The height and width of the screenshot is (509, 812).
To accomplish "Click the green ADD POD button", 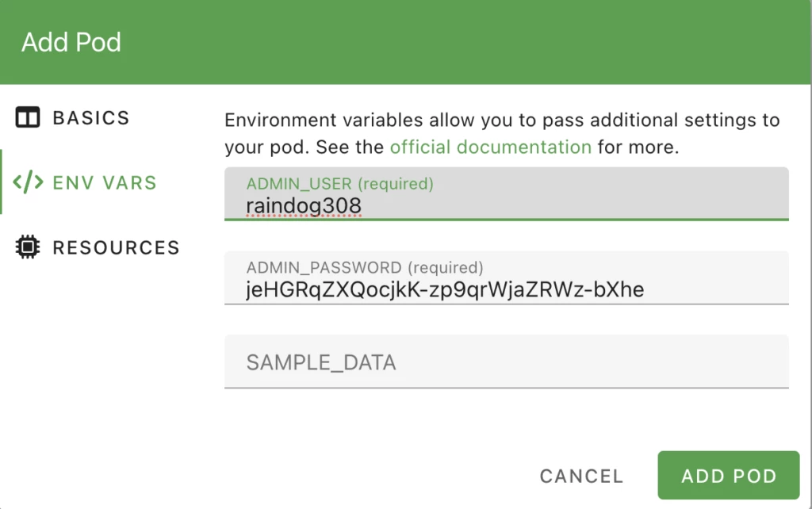I will pyautogui.click(x=728, y=476).
